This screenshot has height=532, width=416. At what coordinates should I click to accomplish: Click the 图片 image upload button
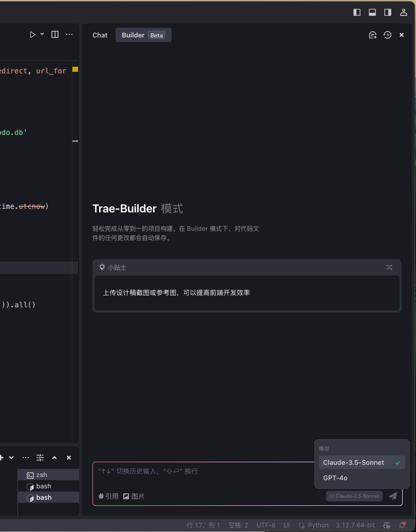tap(134, 497)
